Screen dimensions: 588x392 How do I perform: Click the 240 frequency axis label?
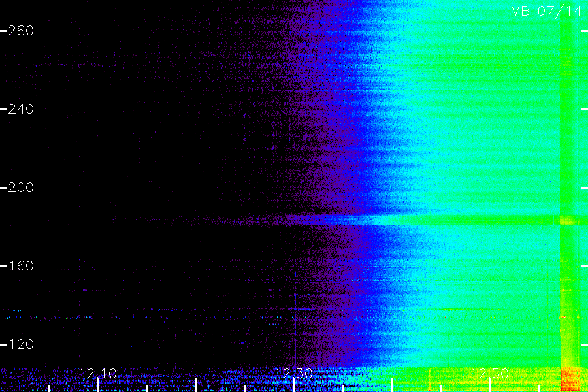click(21, 109)
